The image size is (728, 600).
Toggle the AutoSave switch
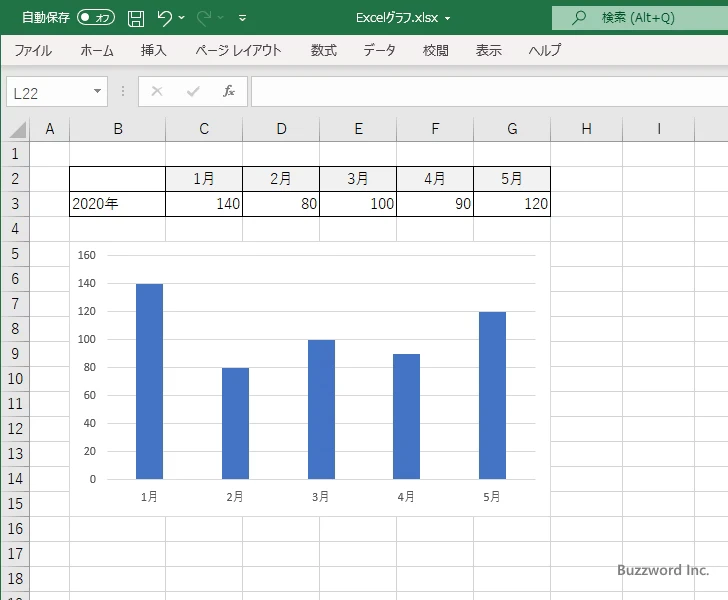(96, 18)
